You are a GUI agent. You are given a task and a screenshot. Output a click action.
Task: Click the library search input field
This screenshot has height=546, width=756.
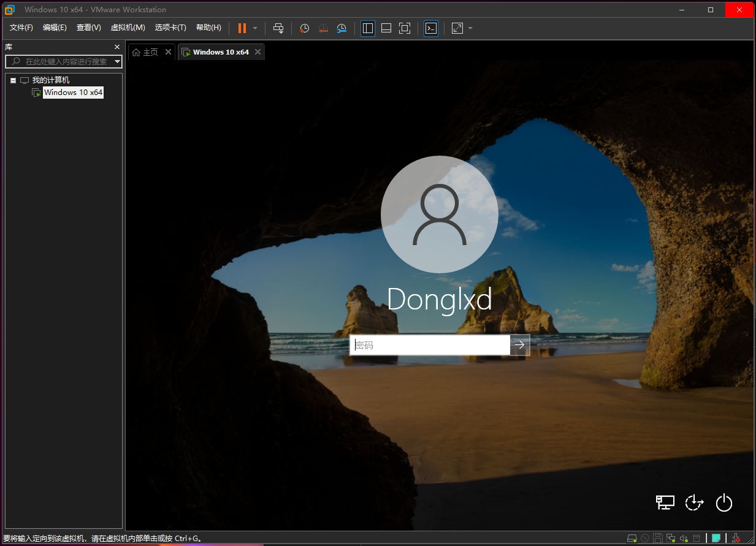coord(65,61)
